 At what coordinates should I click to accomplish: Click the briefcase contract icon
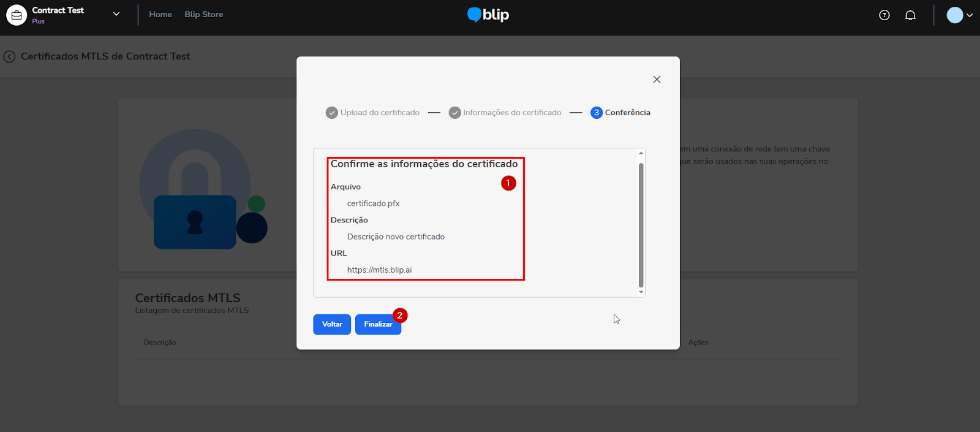point(17,15)
